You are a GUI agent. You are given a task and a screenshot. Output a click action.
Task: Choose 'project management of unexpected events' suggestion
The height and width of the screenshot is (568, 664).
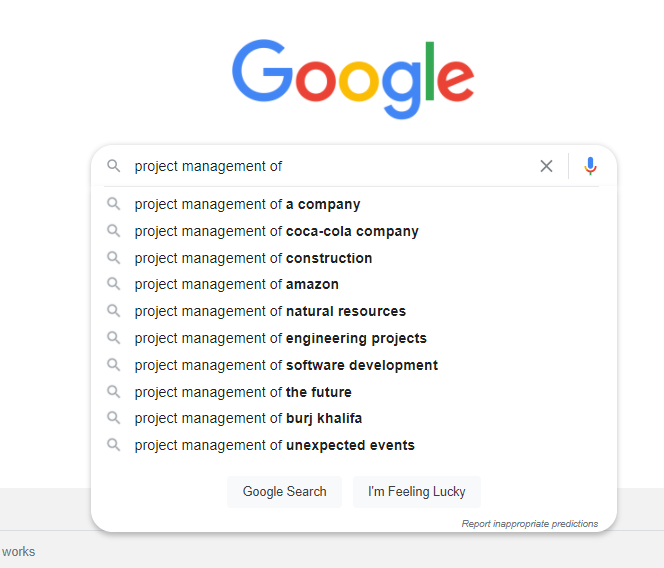click(x=275, y=445)
